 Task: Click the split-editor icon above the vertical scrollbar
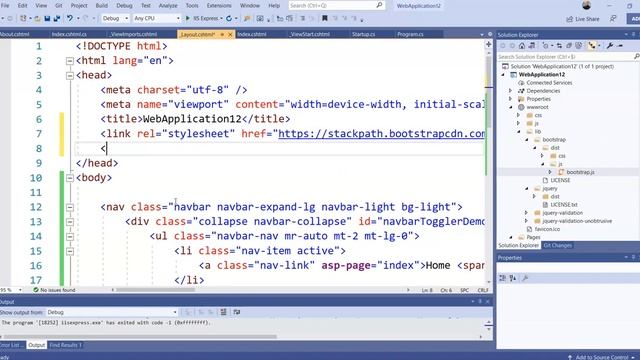point(489,44)
